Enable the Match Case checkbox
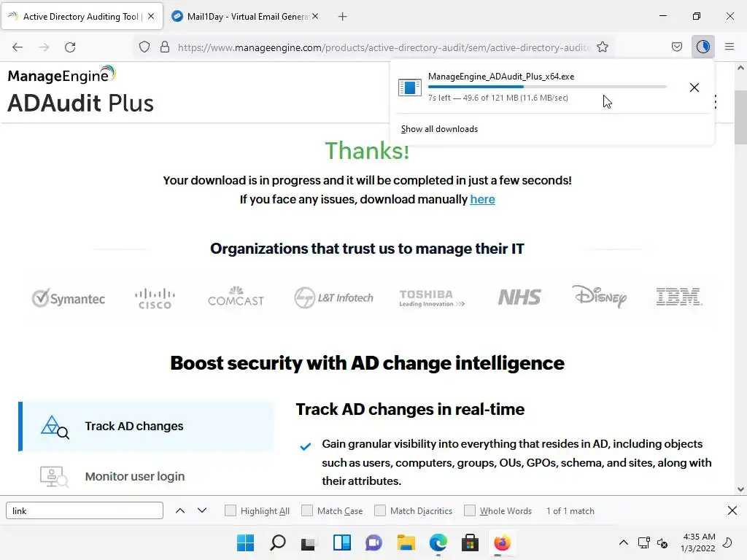Image resolution: width=747 pixels, height=560 pixels. click(307, 511)
